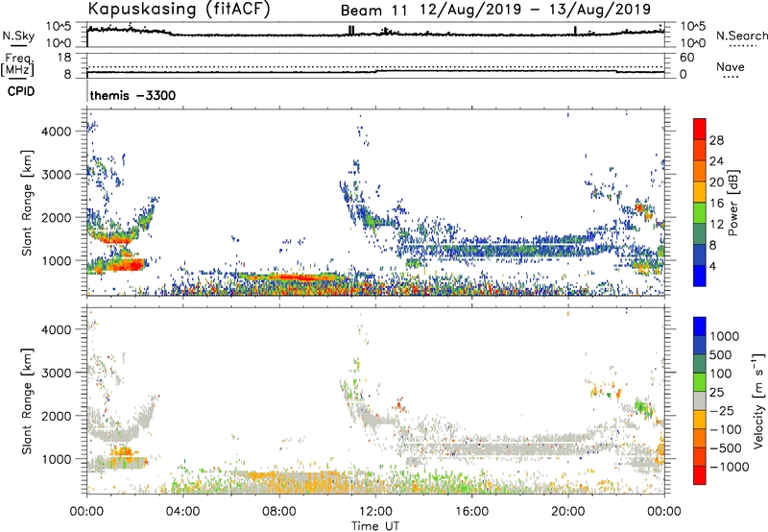Click the -1000 tick on the velocity colorbar

tap(729, 467)
